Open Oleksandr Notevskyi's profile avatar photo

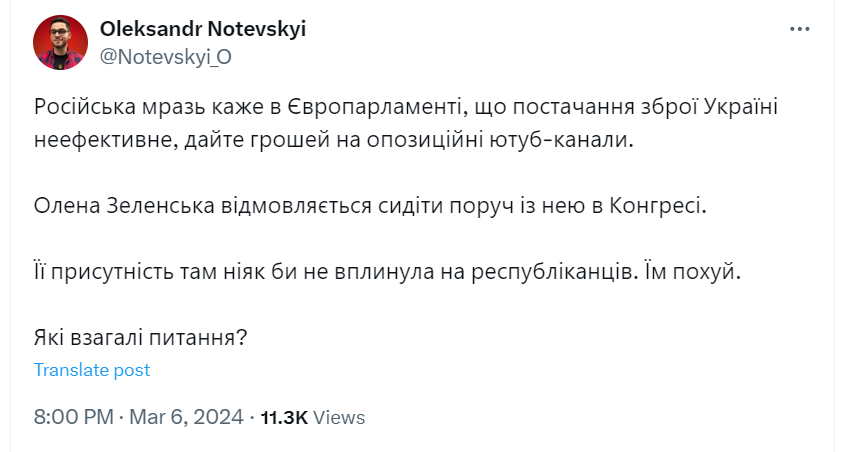60,42
